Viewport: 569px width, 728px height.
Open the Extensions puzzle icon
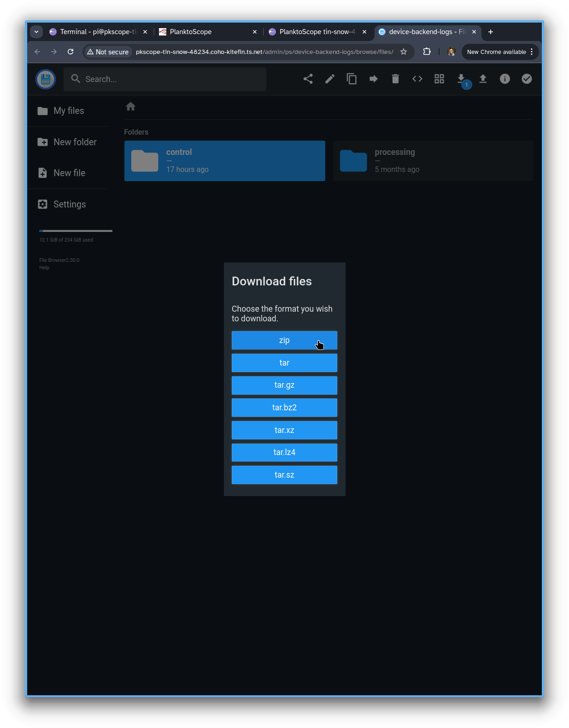click(427, 52)
